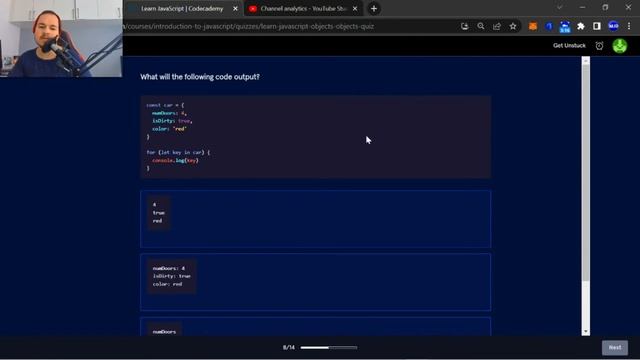Click the quiz progress bar

(329, 348)
